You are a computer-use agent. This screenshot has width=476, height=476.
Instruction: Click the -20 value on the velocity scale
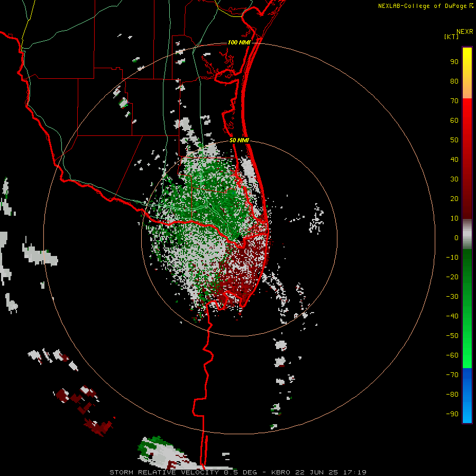[452, 277]
